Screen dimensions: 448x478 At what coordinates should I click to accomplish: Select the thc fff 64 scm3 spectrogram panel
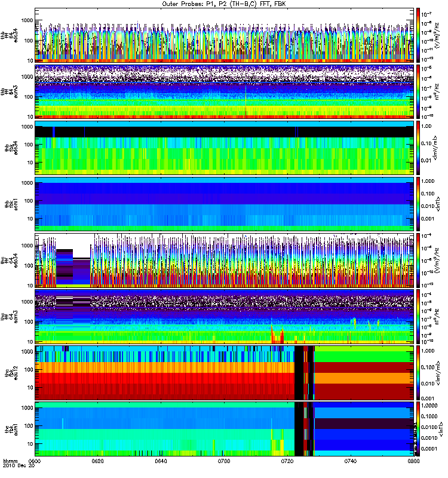pyautogui.click(x=224, y=317)
